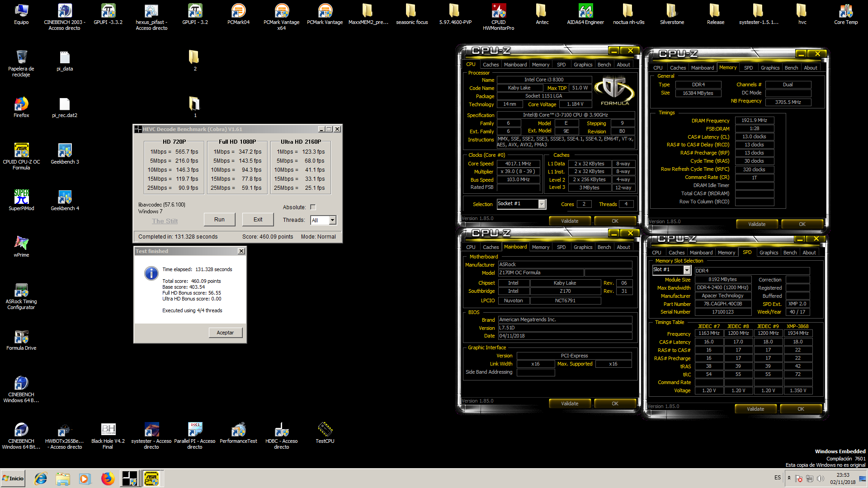Open hexus_pifast shortcut icon

[x=151, y=17]
